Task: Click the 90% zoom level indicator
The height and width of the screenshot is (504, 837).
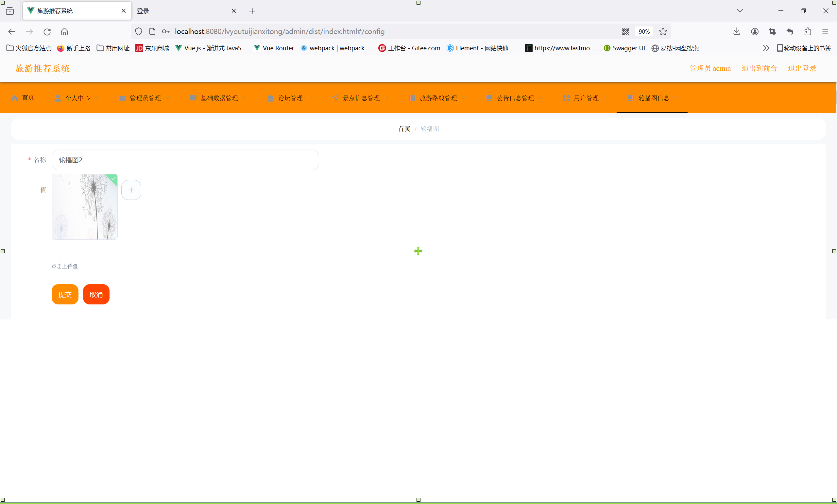Action: point(644,32)
